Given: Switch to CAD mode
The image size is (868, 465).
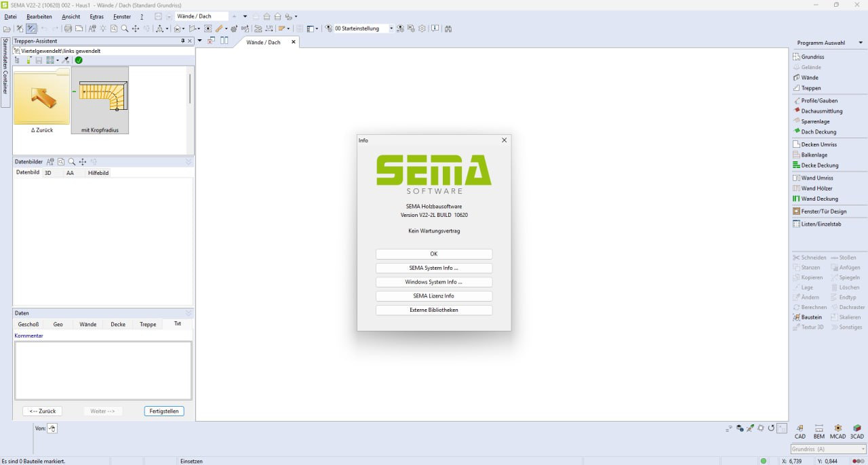Looking at the screenshot, I should 800,432.
